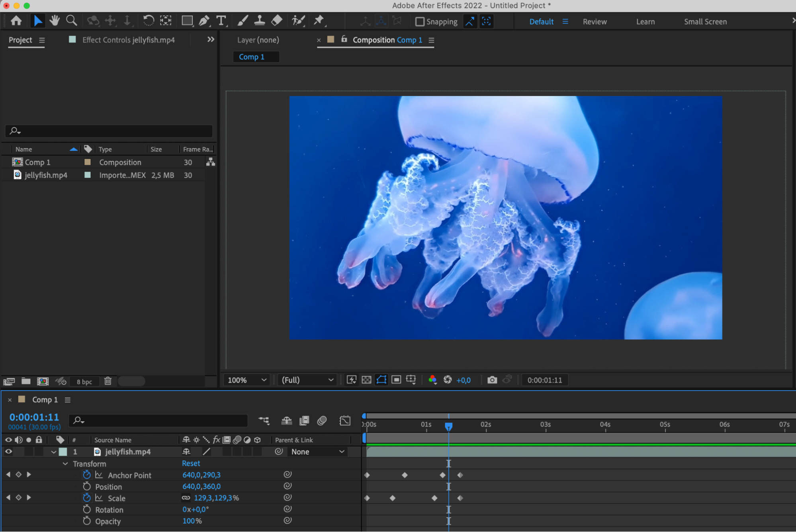Image resolution: width=796 pixels, height=532 pixels.
Task: Select the Rectangle shape tool
Action: pyautogui.click(x=186, y=21)
